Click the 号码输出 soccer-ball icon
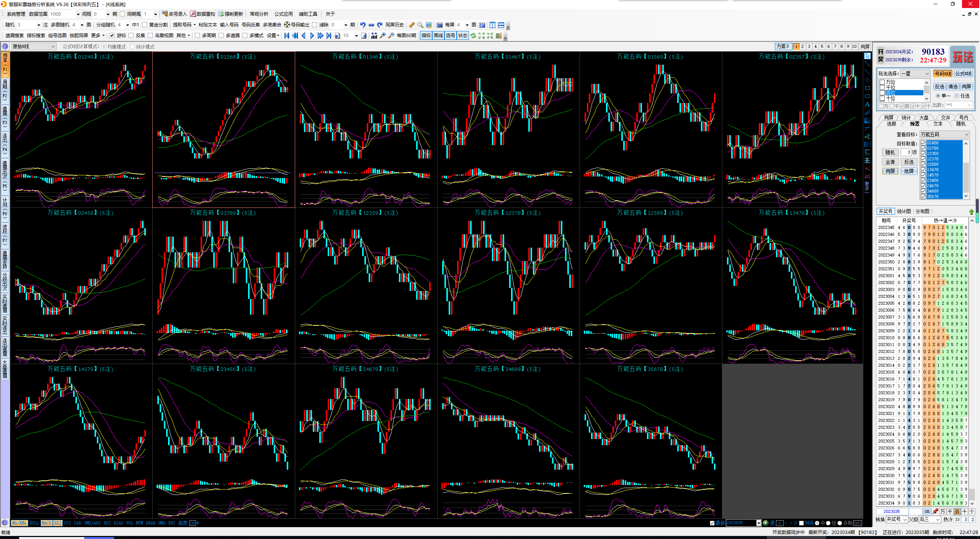The width and height of the screenshot is (980, 539). (287, 24)
